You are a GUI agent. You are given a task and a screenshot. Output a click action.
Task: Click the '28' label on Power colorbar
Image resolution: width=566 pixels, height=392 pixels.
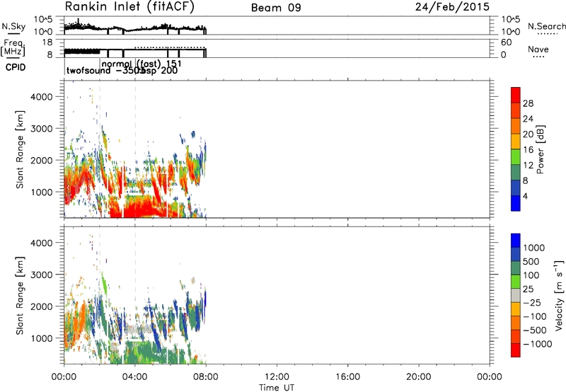tap(528, 103)
